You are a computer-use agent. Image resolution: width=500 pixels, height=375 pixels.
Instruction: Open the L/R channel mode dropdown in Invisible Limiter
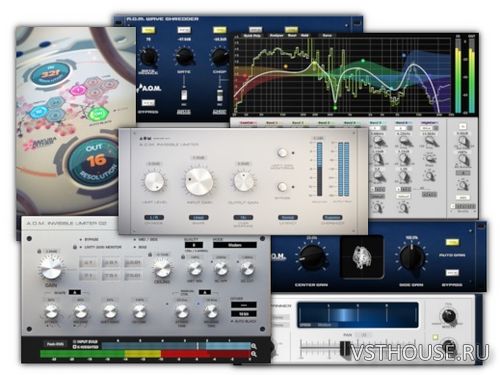(x=154, y=217)
